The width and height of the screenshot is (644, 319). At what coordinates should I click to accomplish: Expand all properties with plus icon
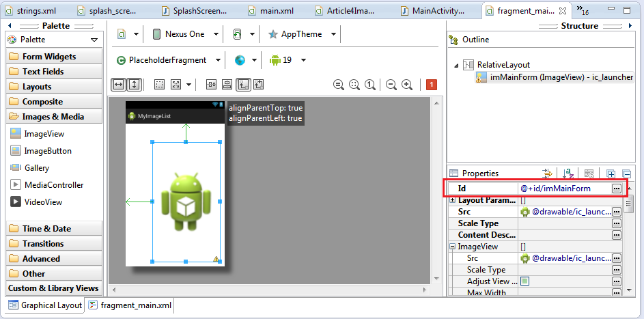(x=611, y=174)
